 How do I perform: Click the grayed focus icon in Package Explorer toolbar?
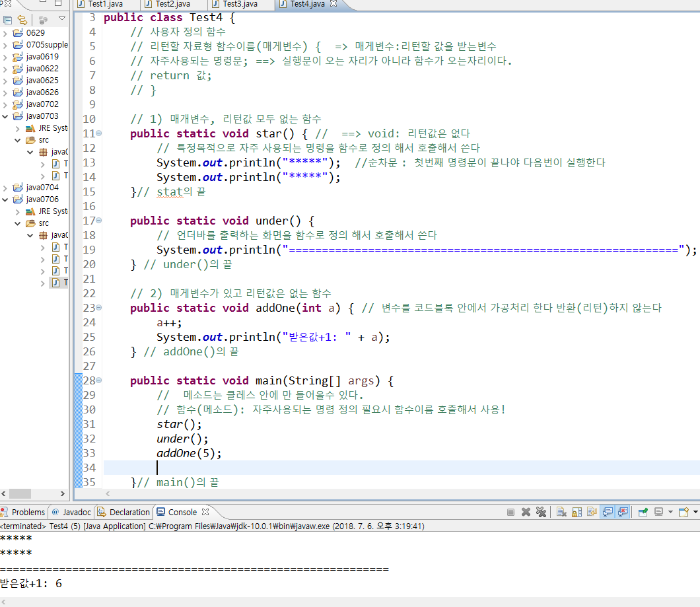tap(43, 20)
